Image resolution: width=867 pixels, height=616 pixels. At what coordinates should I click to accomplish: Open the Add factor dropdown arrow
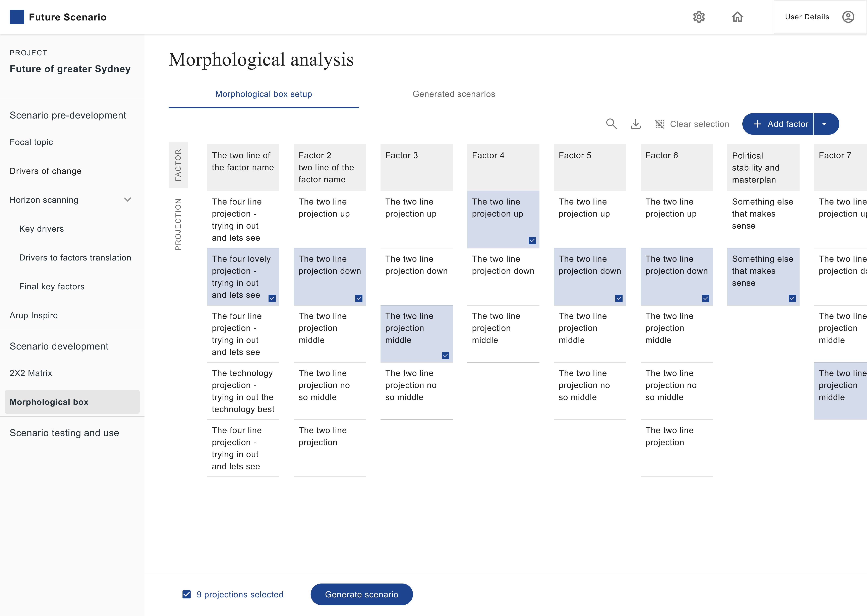(x=824, y=124)
